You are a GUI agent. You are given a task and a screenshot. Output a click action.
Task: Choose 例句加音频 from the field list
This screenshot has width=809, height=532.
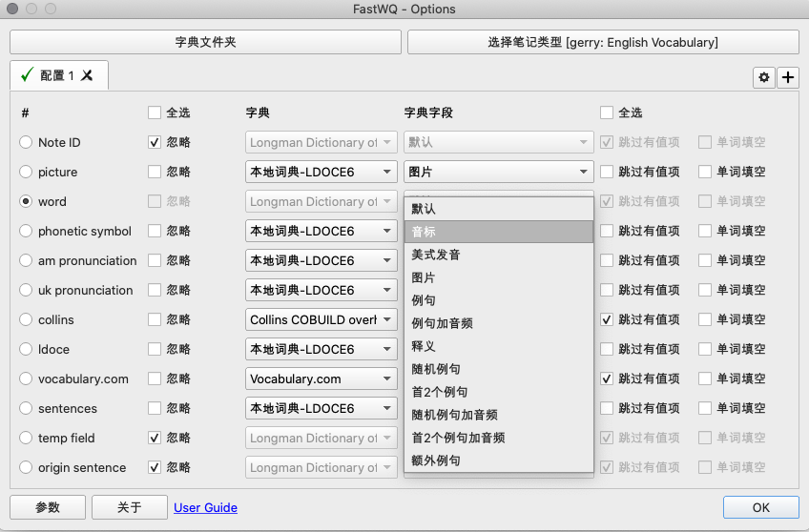[x=499, y=323]
